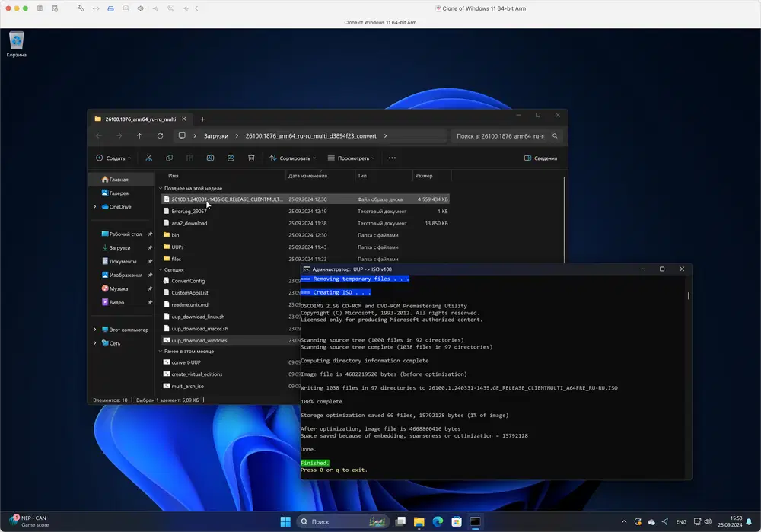Click the Создать new item button

113,158
